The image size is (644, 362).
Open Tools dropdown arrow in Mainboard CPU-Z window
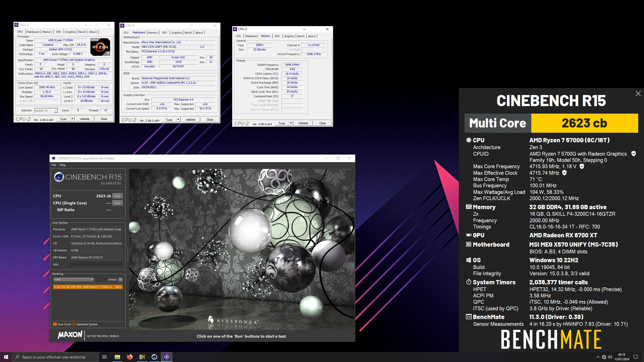pyautogui.click(x=178, y=120)
